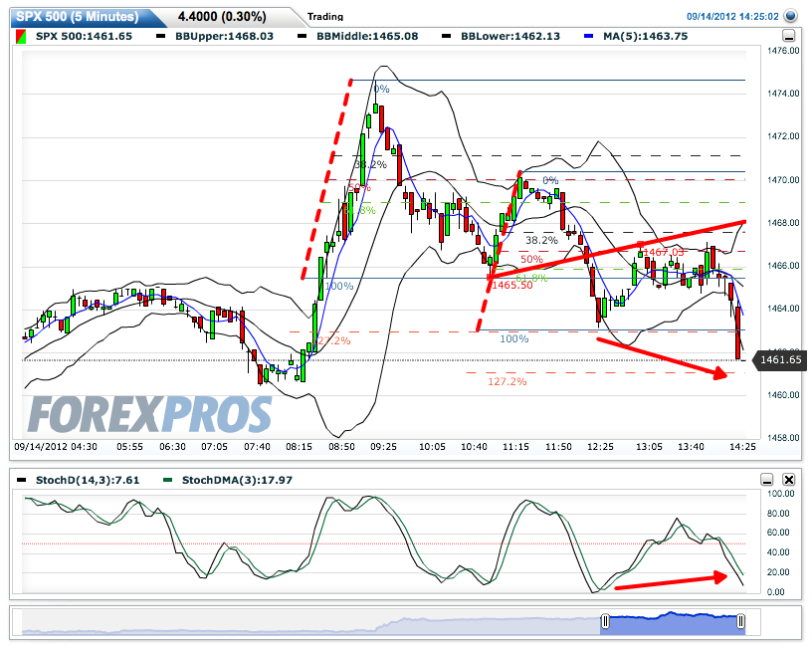Click the 14:25 time axis label
This screenshot has height=648, width=812.
pos(742,447)
